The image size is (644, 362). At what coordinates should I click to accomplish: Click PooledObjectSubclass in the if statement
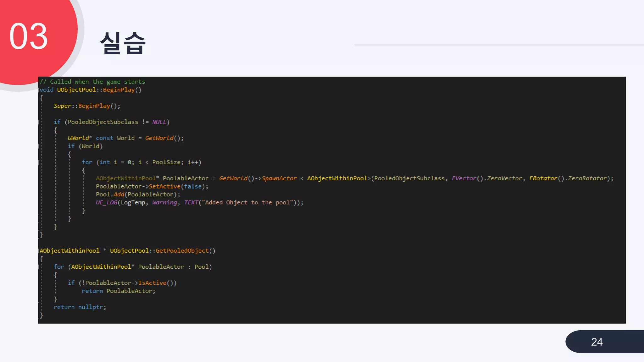point(103,122)
